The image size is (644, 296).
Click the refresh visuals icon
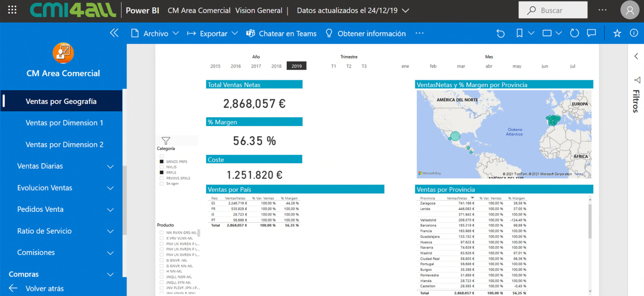click(x=574, y=33)
